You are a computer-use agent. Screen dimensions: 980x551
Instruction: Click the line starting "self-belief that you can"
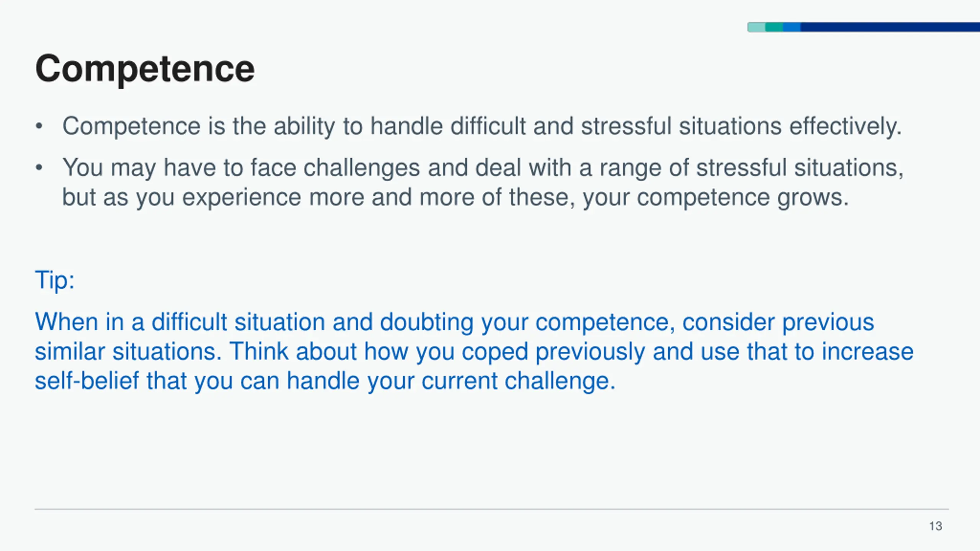point(325,381)
